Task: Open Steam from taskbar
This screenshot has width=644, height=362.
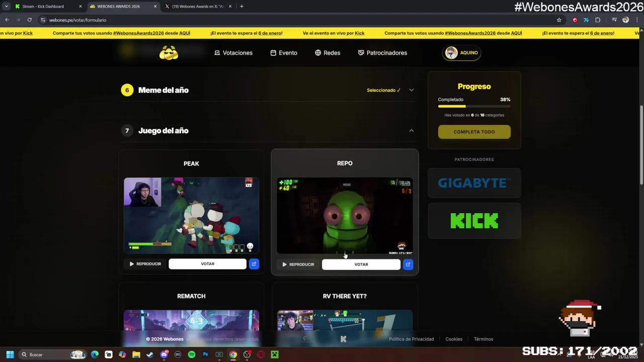Action: click(150, 354)
